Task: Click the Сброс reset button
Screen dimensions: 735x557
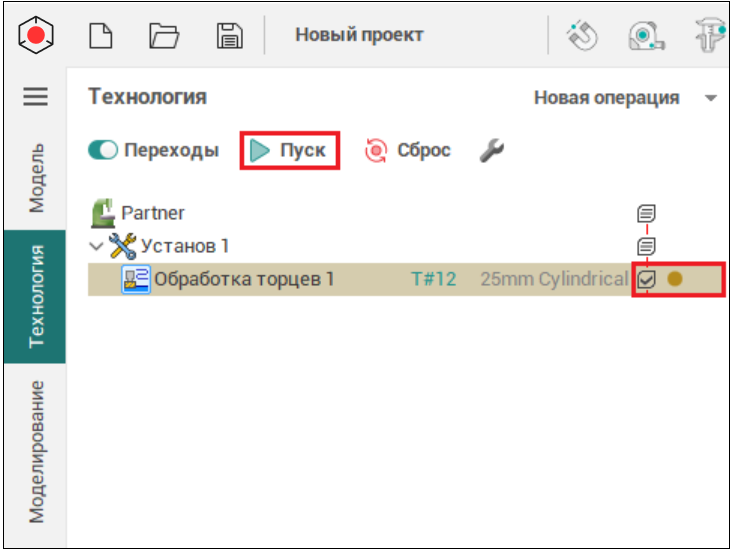Action: coord(408,151)
